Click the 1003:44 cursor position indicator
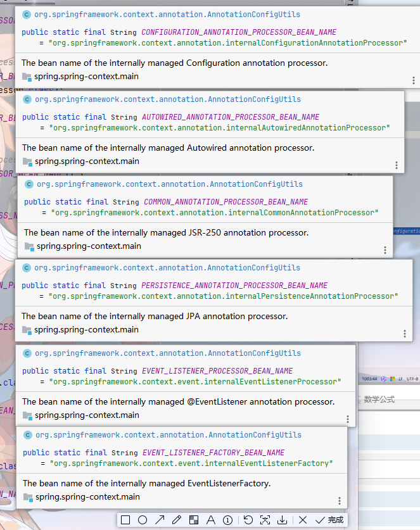Viewport: 420px width, 530px height. 369,379
